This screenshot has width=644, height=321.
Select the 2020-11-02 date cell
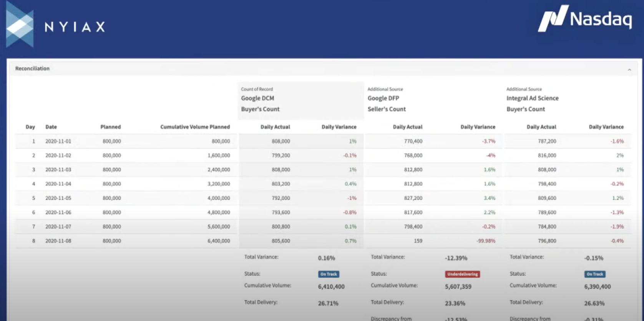tap(58, 156)
